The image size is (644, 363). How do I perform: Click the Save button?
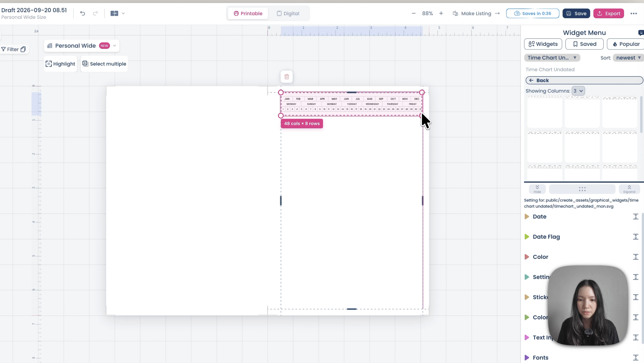(576, 13)
